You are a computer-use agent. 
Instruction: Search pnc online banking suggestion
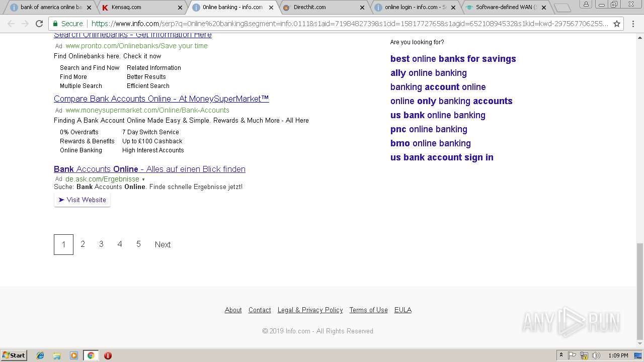tap(429, 129)
